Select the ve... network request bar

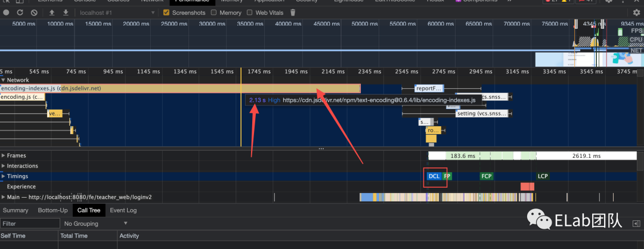pos(54,114)
